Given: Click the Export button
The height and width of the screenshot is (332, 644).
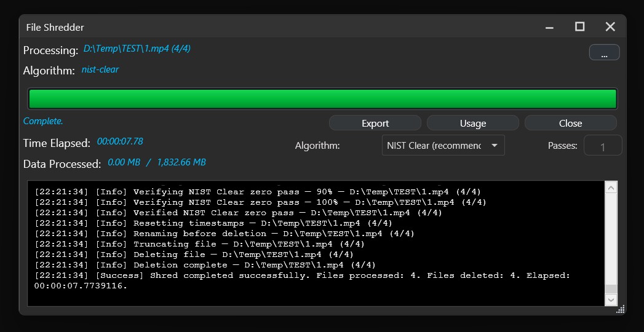Looking at the screenshot, I should pyautogui.click(x=375, y=123).
